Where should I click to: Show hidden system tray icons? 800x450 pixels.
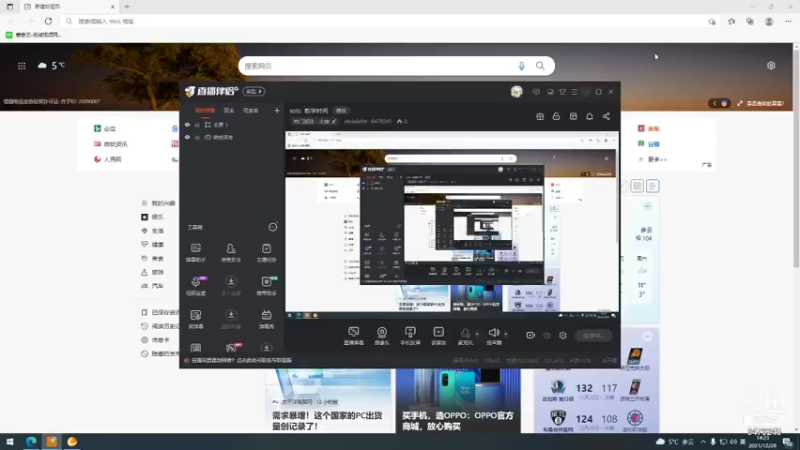tap(703, 442)
